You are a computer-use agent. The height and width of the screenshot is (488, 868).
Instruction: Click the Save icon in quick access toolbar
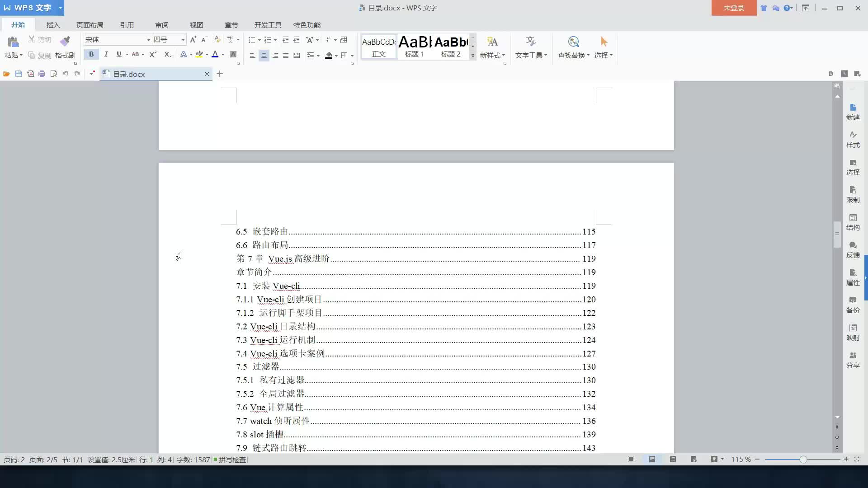[19, 74]
